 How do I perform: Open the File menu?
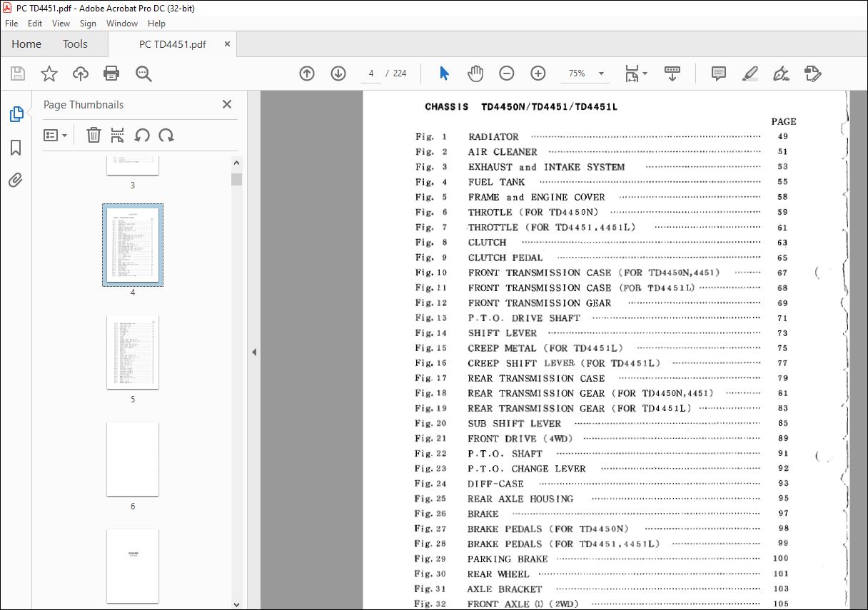click(x=11, y=24)
